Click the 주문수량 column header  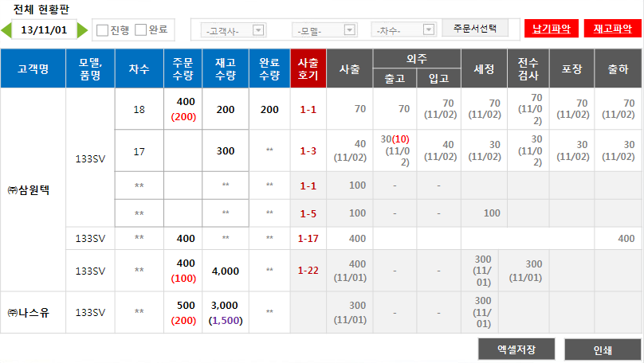point(183,68)
